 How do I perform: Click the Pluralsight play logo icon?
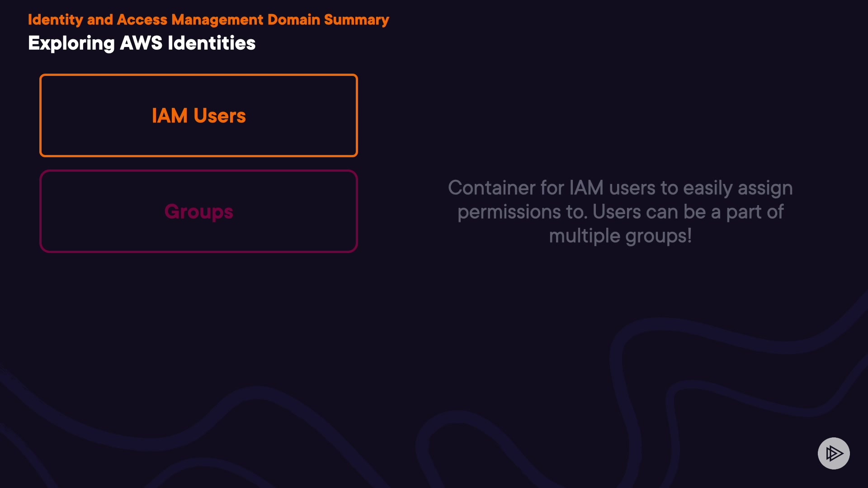[833, 453]
